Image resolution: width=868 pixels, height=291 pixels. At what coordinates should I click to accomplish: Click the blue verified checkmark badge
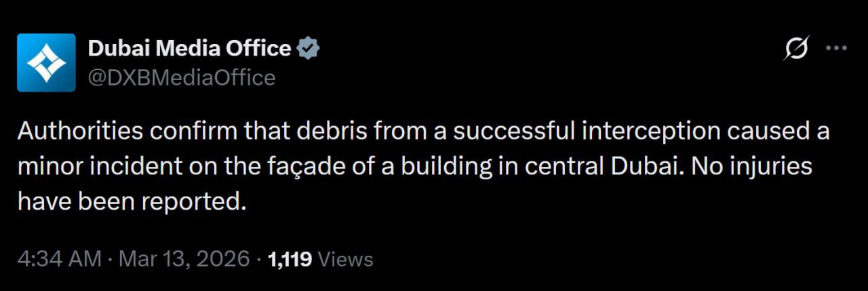[309, 49]
